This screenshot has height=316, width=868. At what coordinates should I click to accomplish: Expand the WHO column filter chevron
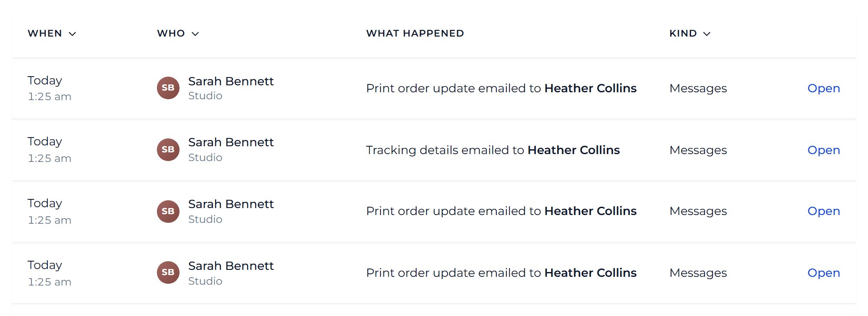click(x=195, y=34)
